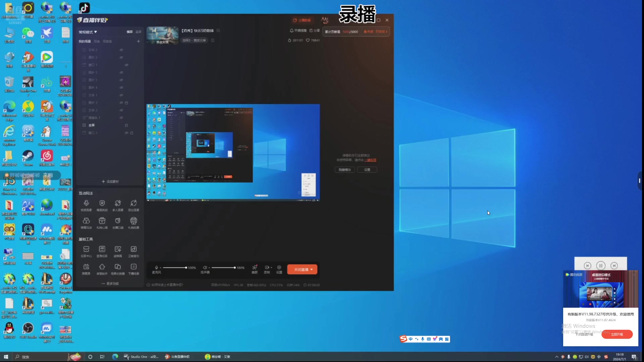644x362 pixels.
Task: Toggle visibility of 文本 2 source
Action: pyautogui.click(x=121, y=50)
